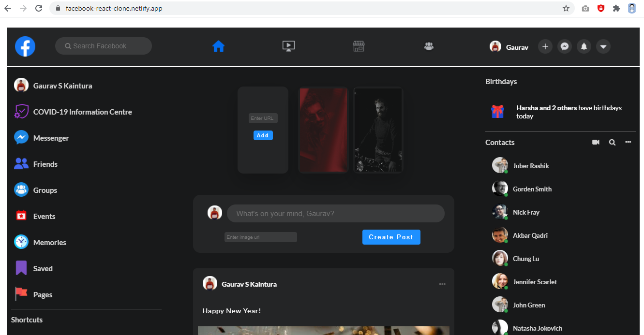Bookmark this page with star icon
Viewport: 644px width, 335px height.
566,8
